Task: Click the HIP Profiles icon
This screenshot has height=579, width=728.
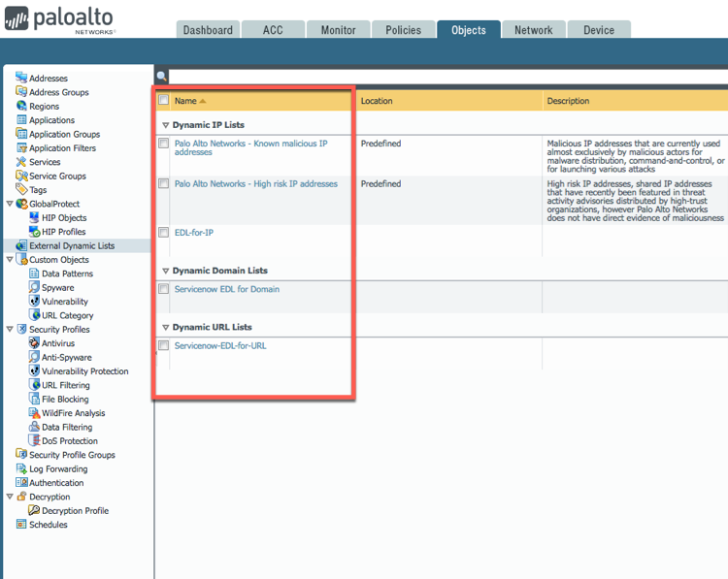Action: [x=34, y=231]
